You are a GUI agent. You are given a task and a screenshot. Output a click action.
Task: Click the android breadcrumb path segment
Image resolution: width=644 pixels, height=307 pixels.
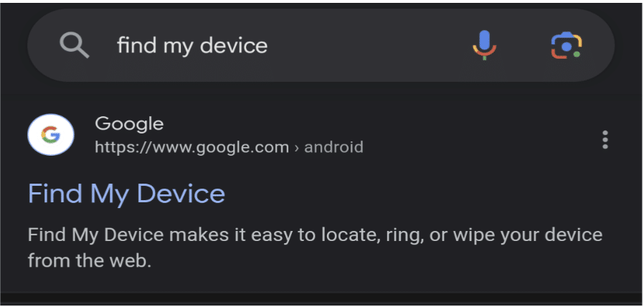333,147
